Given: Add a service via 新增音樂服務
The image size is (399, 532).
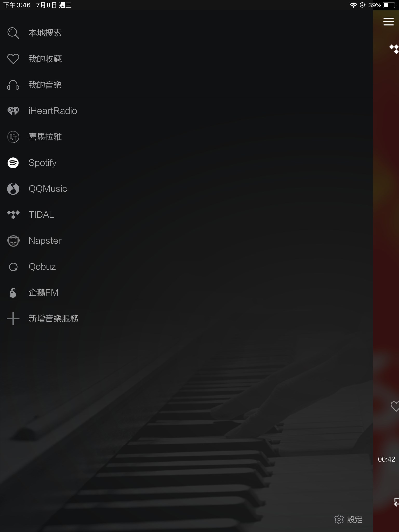Looking at the screenshot, I should [x=187, y=319].
